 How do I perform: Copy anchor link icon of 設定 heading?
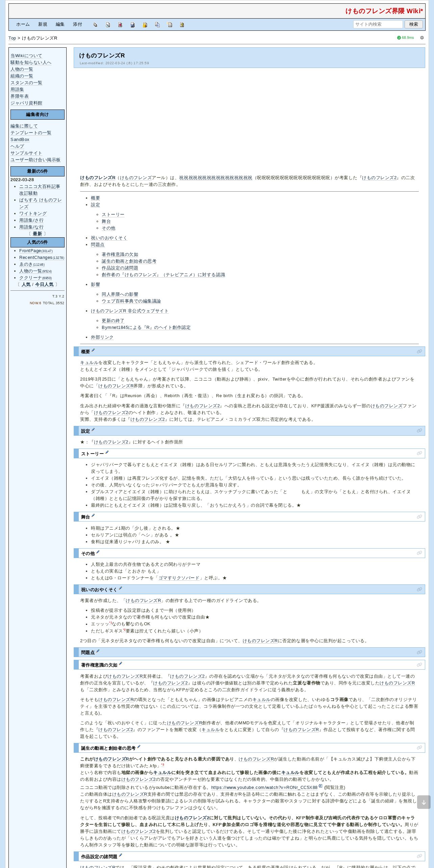pyautogui.click(x=419, y=431)
